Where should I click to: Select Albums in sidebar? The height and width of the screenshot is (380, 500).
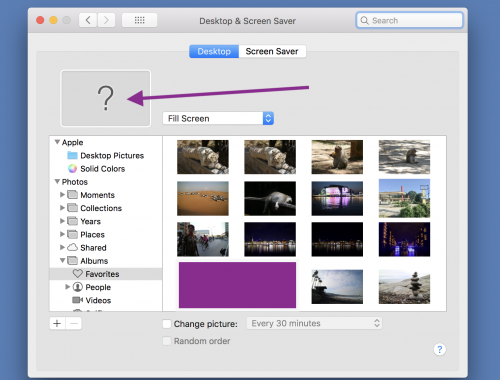pos(94,261)
